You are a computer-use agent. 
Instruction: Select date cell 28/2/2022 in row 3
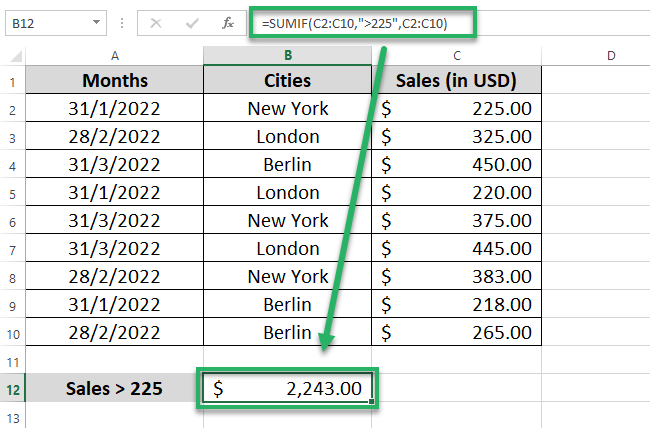point(115,136)
